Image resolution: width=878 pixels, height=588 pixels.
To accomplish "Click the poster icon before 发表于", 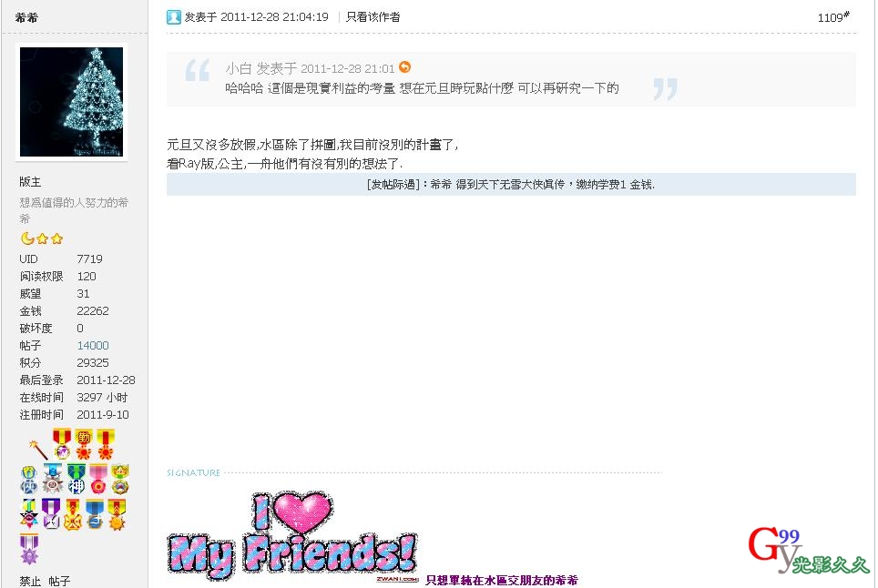I will (x=174, y=17).
